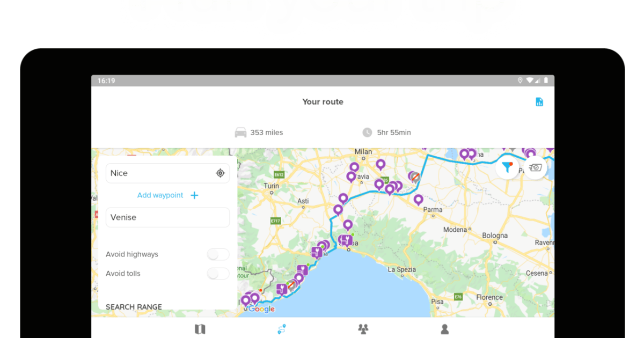
Task: Click the Google logo on map
Action: (x=261, y=309)
